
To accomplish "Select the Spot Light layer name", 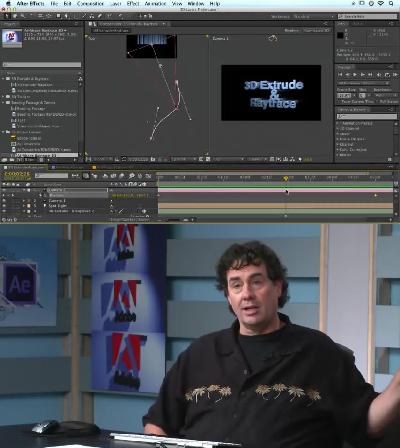I will (58, 206).
